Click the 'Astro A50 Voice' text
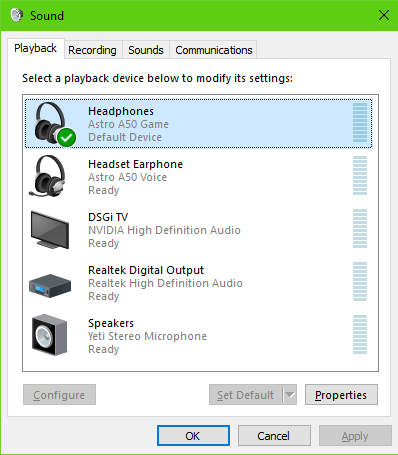The height and width of the screenshot is (455, 398). pyautogui.click(x=127, y=177)
